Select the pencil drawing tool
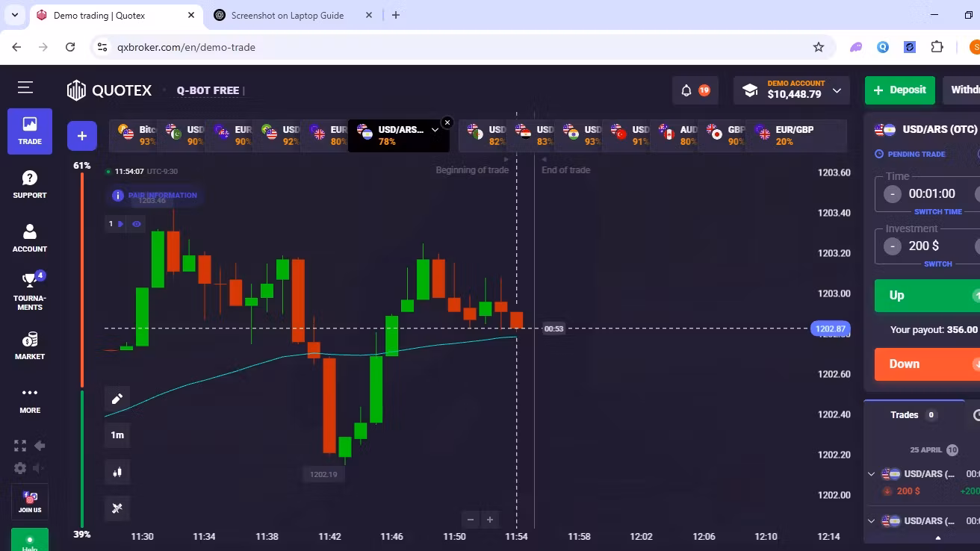The width and height of the screenshot is (980, 551). tap(117, 398)
